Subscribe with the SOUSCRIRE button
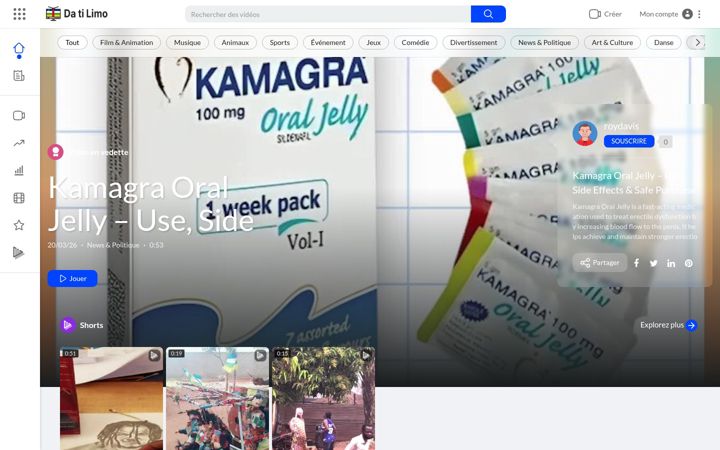This screenshot has width=720, height=450. point(629,141)
